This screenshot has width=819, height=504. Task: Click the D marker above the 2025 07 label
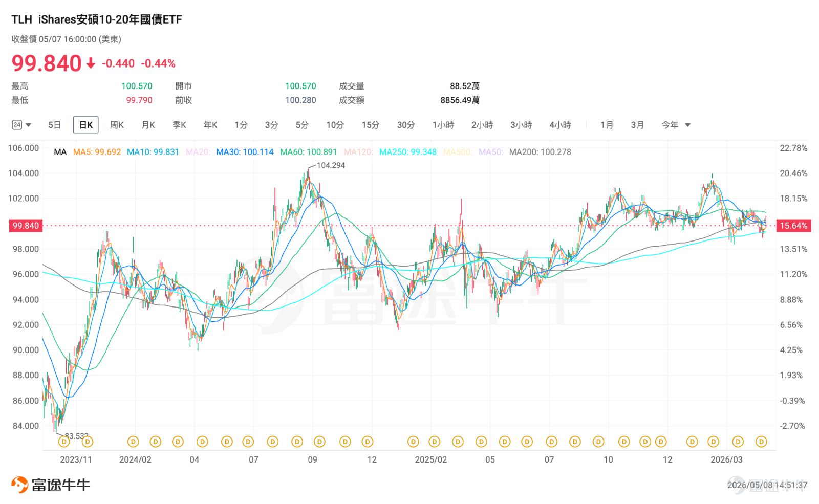click(x=551, y=442)
